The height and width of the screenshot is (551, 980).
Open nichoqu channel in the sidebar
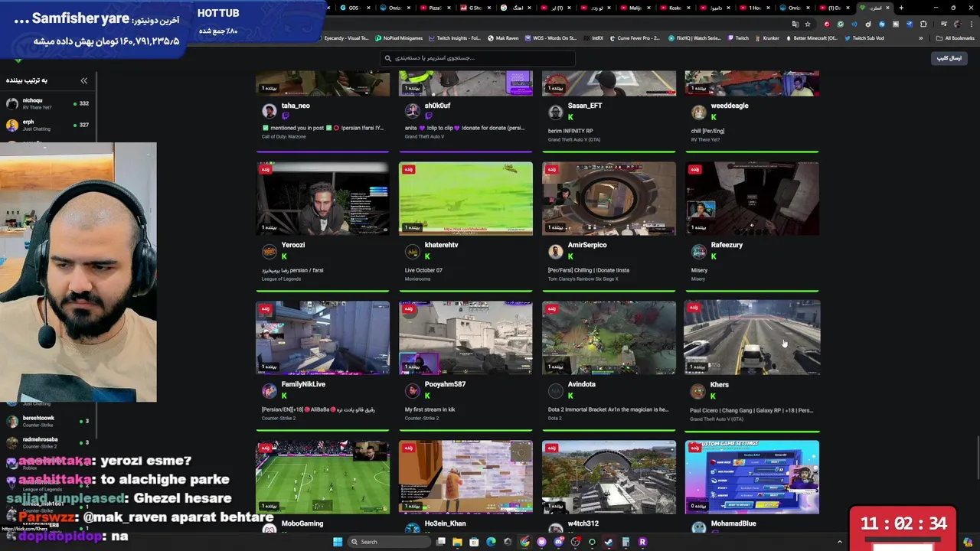47,103
